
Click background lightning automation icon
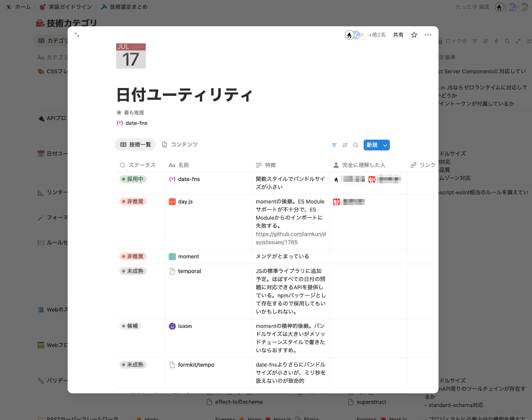496,41
